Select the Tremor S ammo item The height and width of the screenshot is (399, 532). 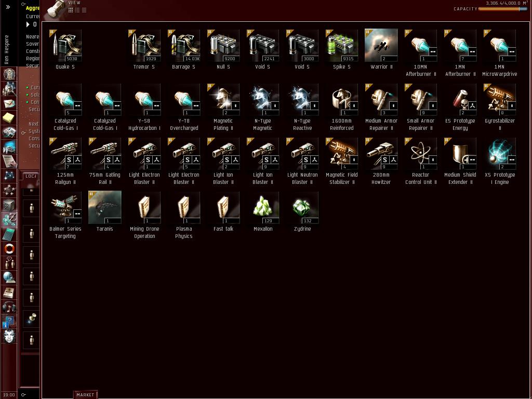click(144, 49)
